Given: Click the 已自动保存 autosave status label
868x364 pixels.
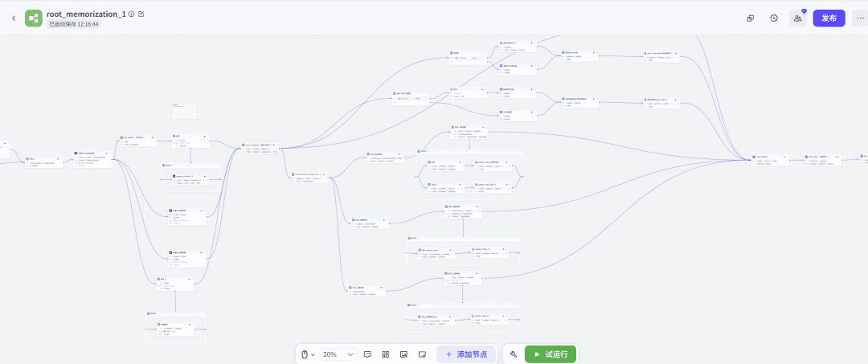Looking at the screenshot, I should click(74, 24).
